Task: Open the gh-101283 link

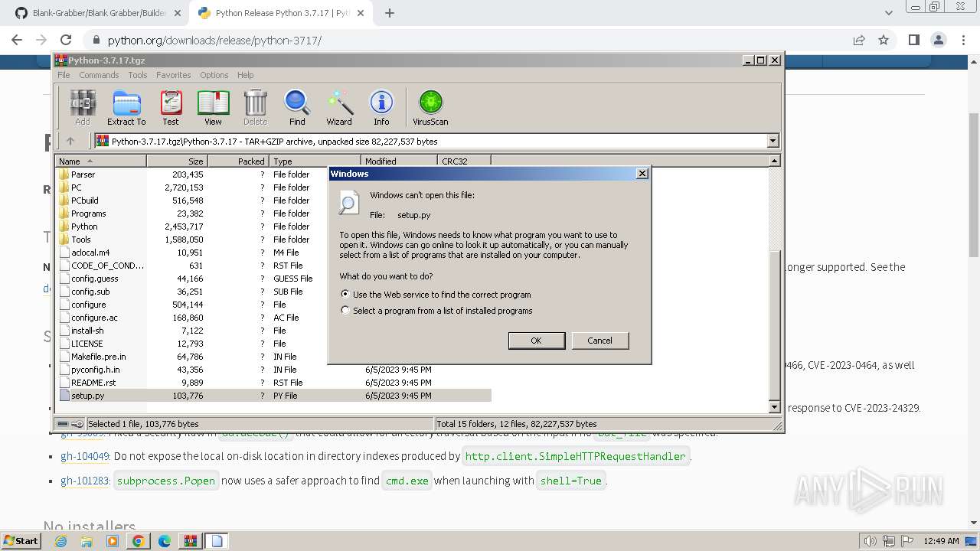Action: (85, 481)
